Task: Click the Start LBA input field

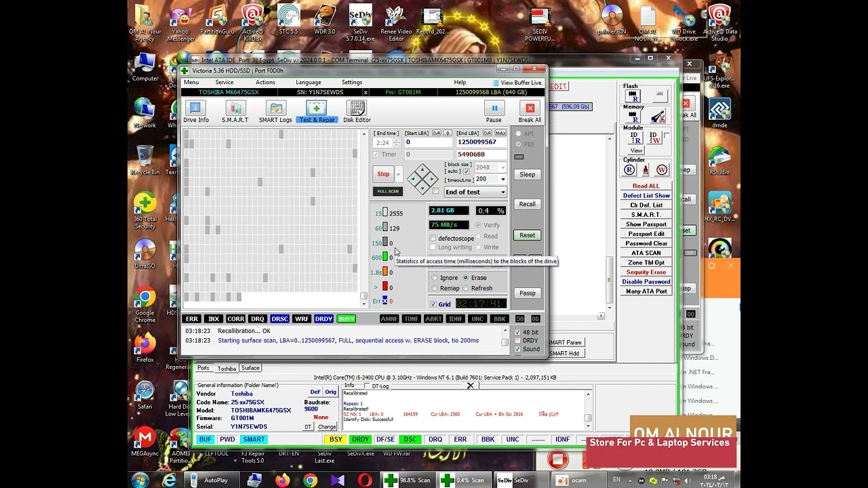Action: (428, 142)
